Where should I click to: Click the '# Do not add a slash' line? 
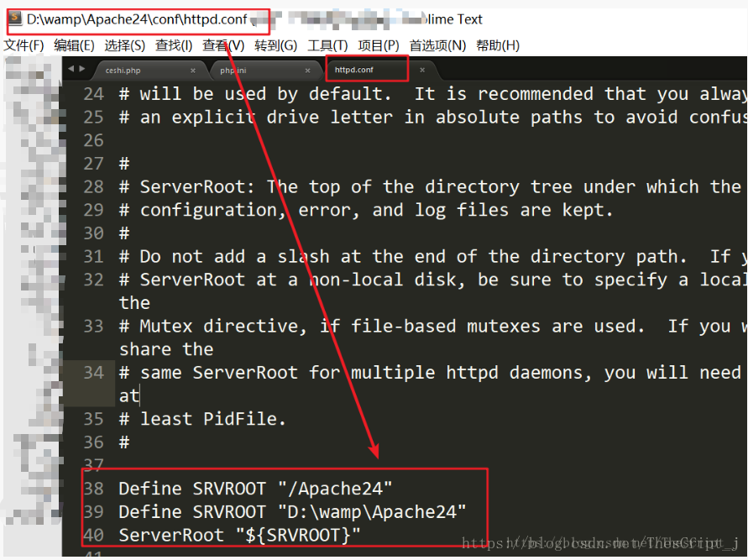(432, 257)
